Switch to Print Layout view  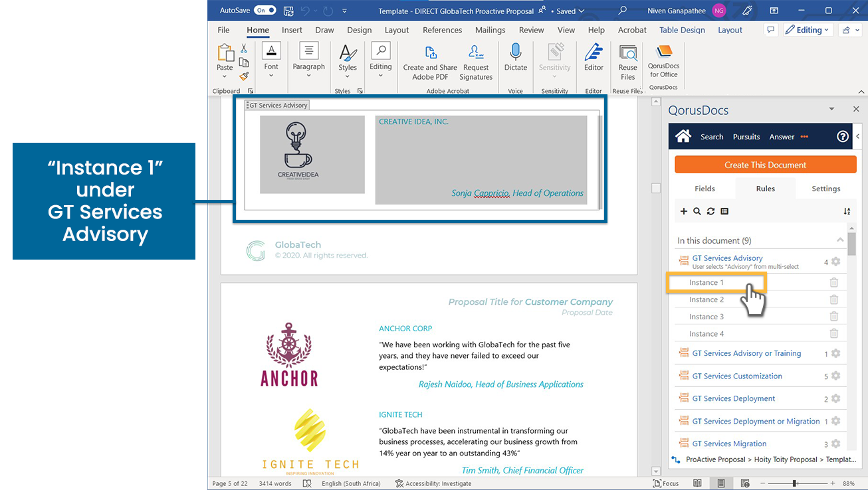(x=720, y=483)
